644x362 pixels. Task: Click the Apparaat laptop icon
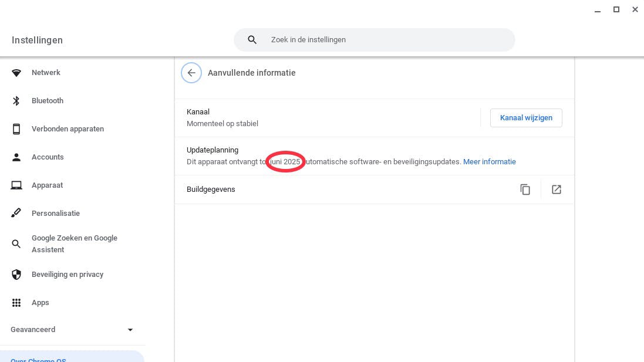click(x=16, y=185)
